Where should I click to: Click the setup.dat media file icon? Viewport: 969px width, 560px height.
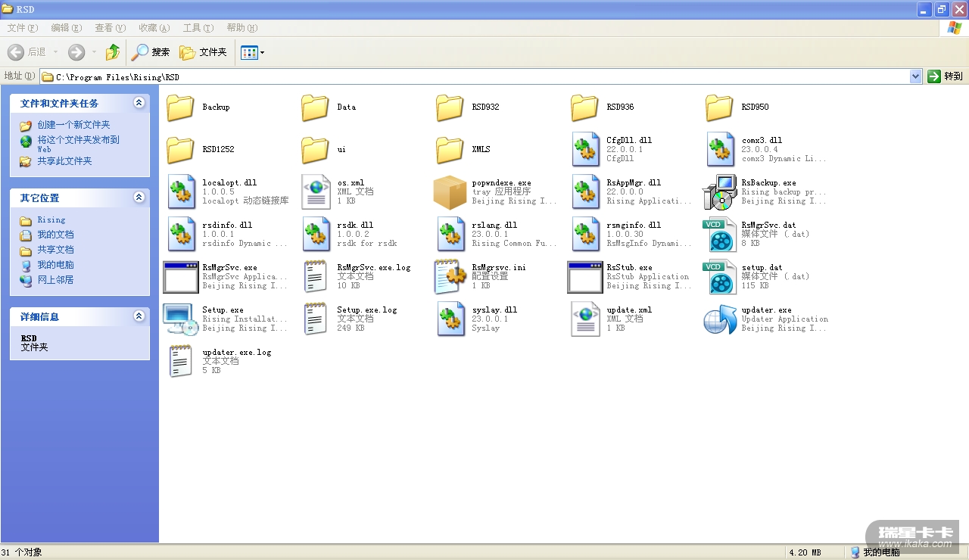[720, 277]
